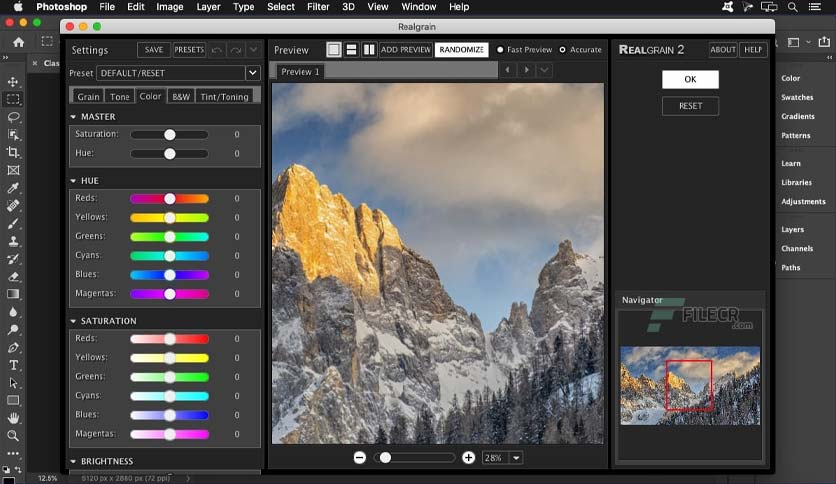Choose vertical split preview layout

tap(369, 50)
